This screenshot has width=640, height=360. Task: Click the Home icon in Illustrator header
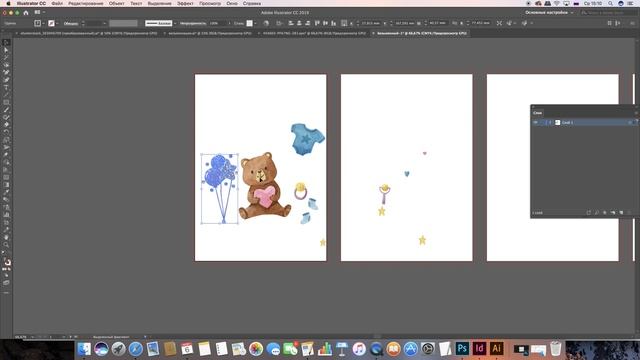(26, 13)
